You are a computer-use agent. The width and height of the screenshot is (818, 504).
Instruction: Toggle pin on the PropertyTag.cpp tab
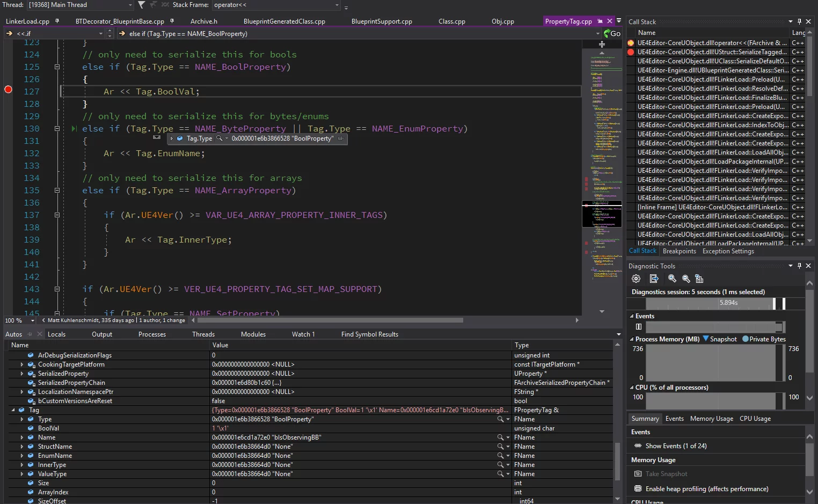pos(600,21)
